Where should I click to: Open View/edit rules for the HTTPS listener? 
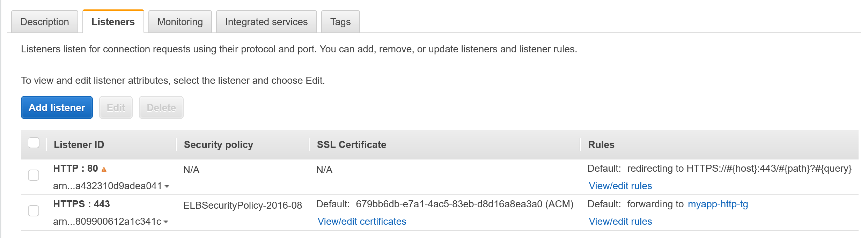click(620, 221)
